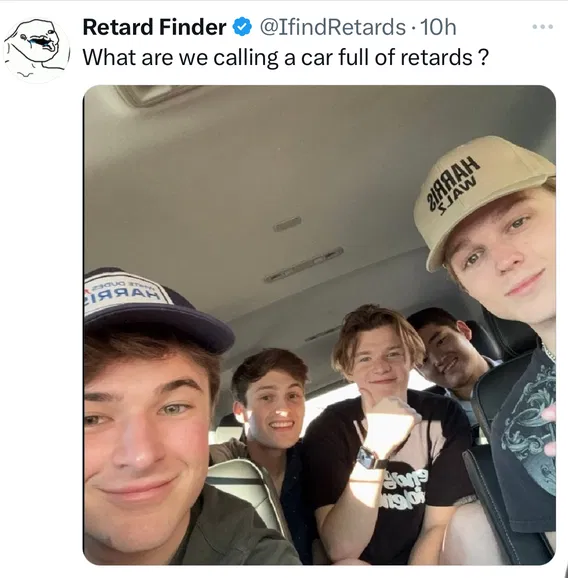Screen dimensions: 568x578
Task: Open the three-dot more options menu
Action: coord(543,27)
